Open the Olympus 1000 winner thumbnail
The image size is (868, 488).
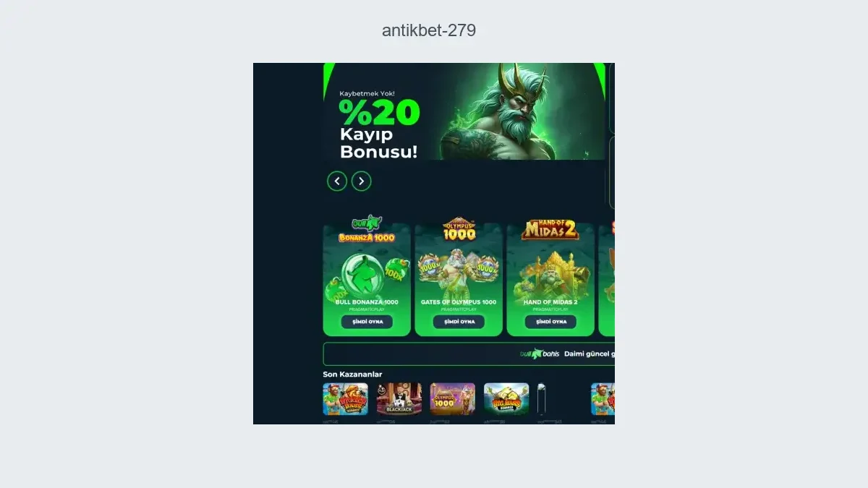453,399
